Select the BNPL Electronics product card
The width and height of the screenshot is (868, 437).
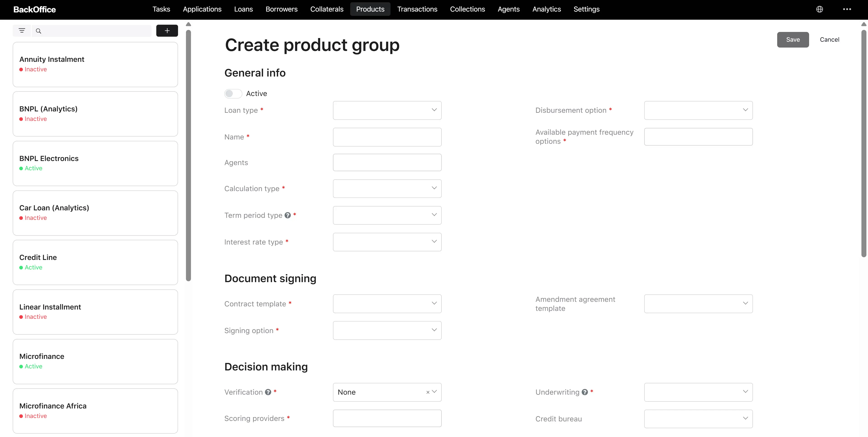95,164
